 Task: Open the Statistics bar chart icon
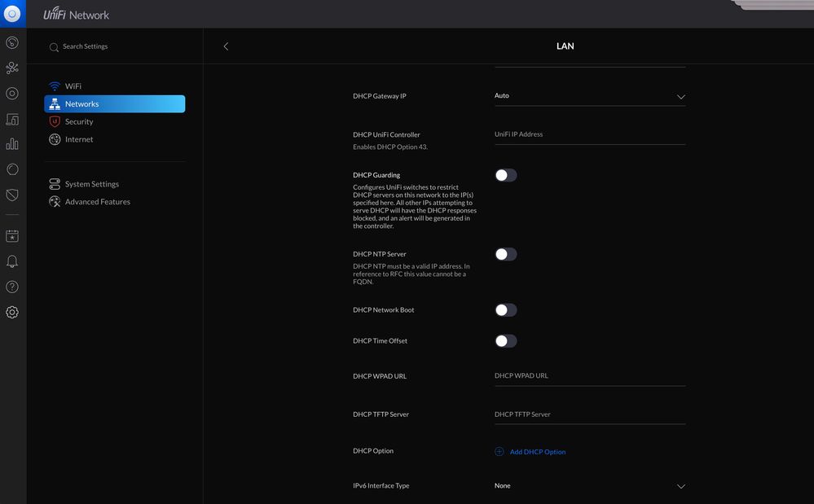tap(12, 144)
